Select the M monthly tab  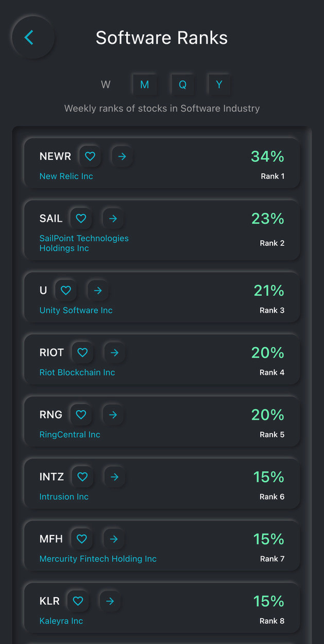point(145,84)
